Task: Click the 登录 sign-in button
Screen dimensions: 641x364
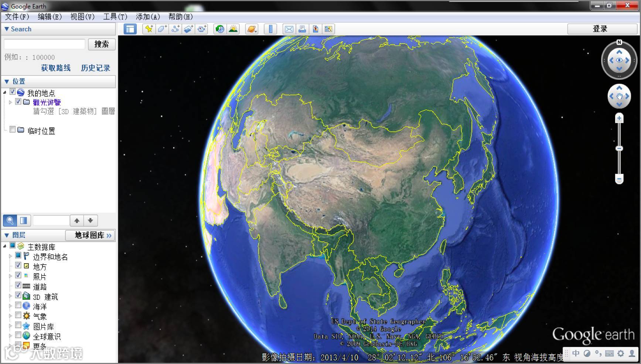Action: [602, 29]
